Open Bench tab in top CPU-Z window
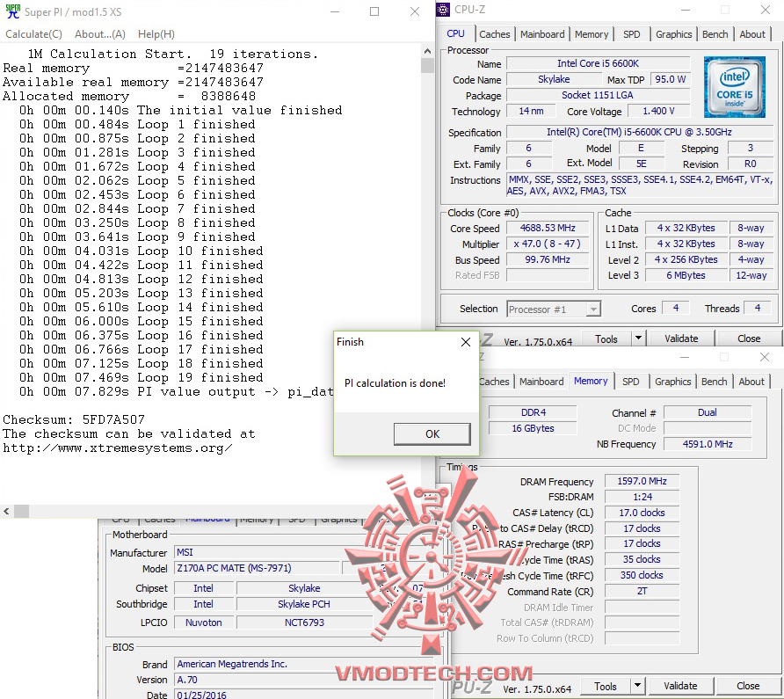 pos(715,34)
